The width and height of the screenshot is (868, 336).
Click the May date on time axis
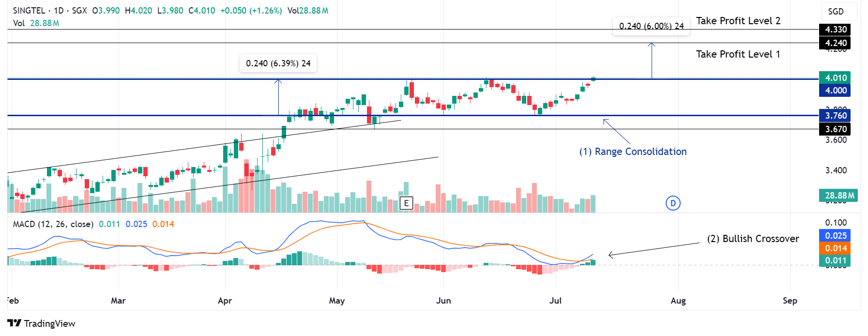[x=337, y=301]
